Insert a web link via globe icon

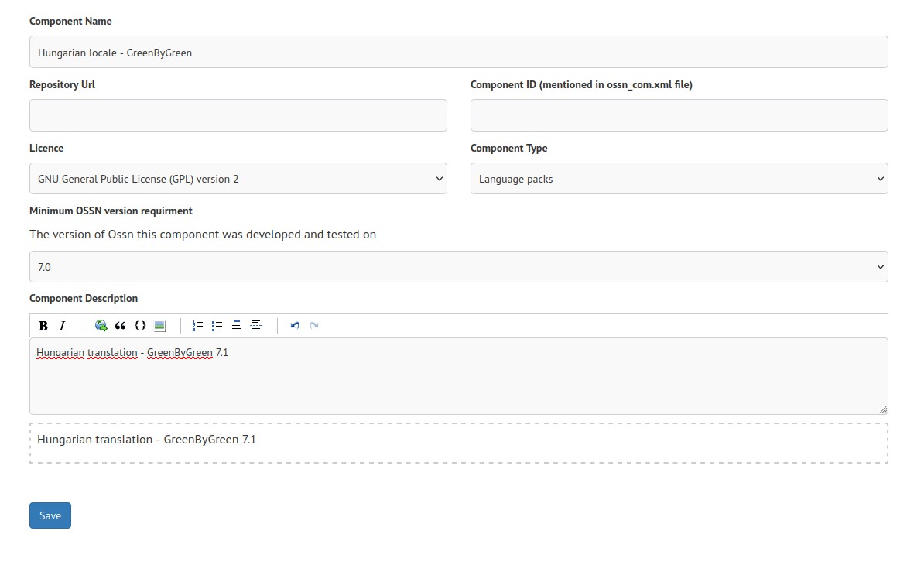(101, 326)
